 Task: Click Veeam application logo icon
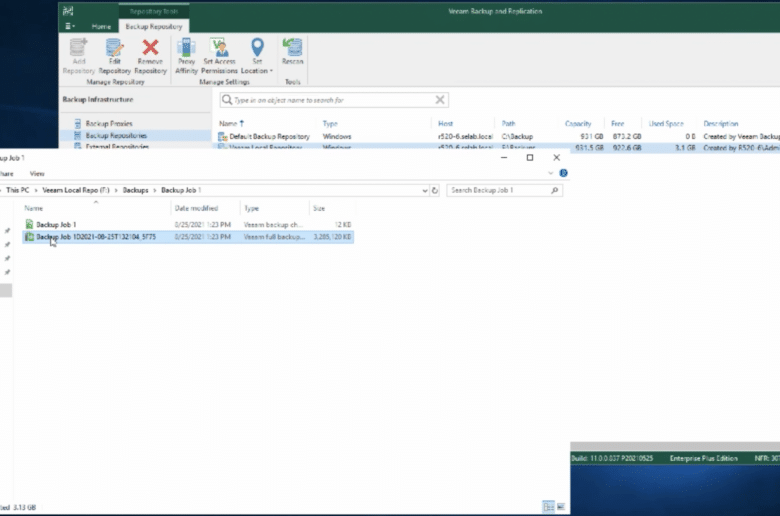69,11
